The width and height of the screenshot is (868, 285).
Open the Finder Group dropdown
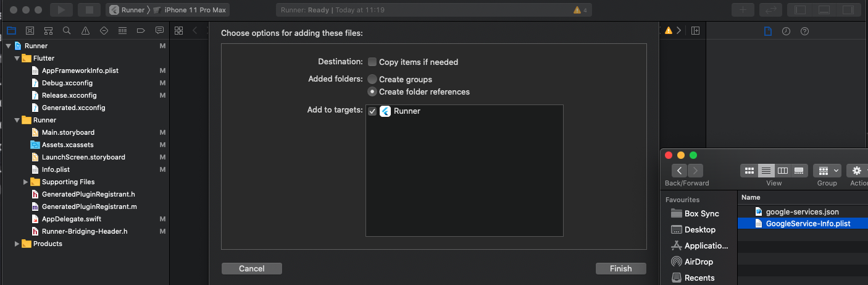point(827,171)
